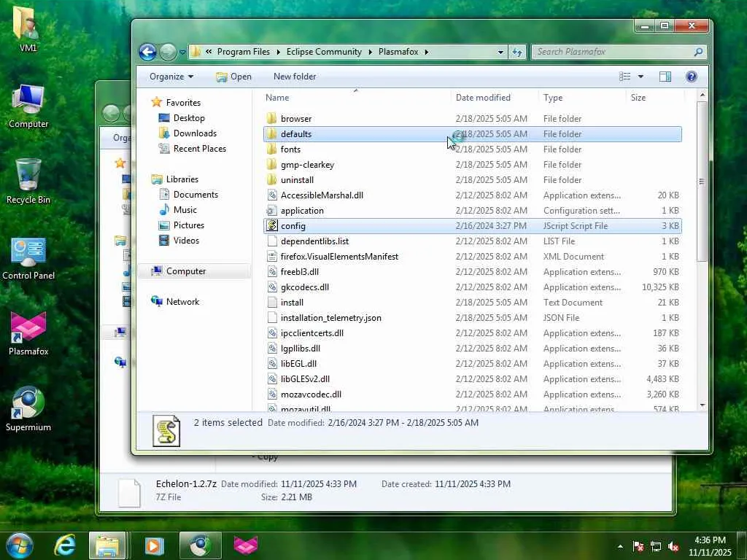
Task: Click the search magnifier icon
Action: click(698, 52)
